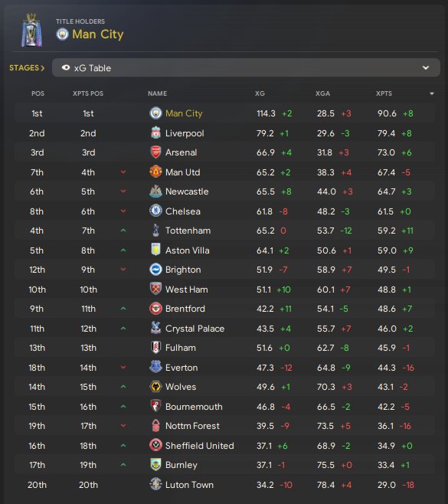This screenshot has height=504, width=448.
Task: Select the Everton table row
Action: [224, 368]
